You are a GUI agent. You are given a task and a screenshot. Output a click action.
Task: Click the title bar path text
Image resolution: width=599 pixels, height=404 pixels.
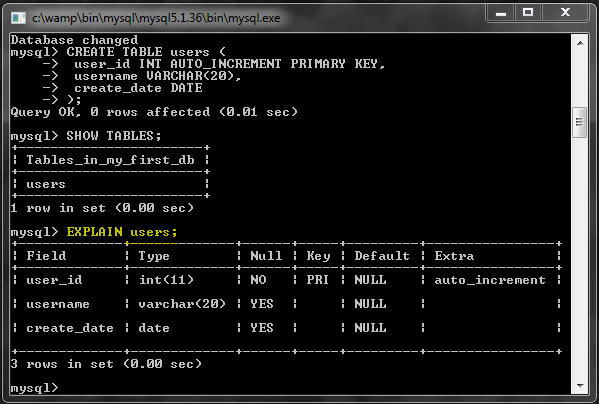(x=156, y=18)
